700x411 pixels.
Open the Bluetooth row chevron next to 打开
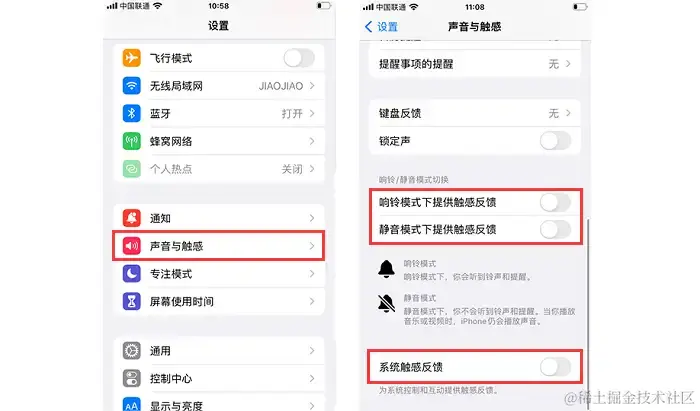click(312, 113)
